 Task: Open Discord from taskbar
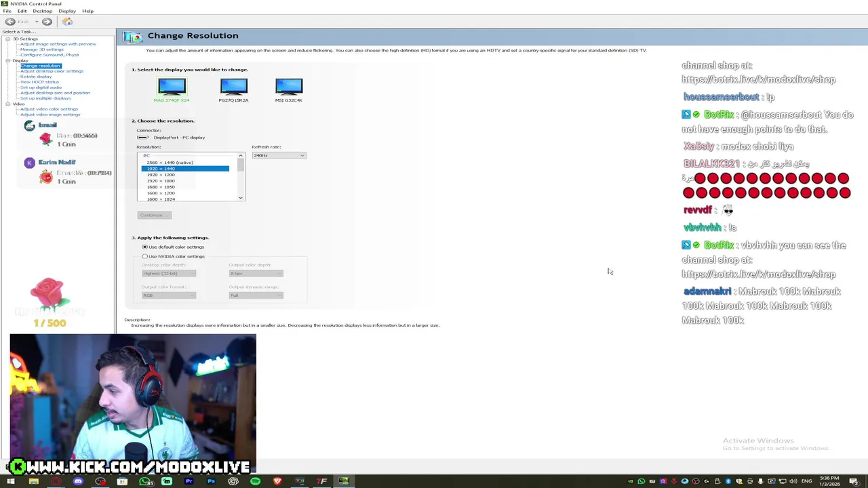click(78, 481)
